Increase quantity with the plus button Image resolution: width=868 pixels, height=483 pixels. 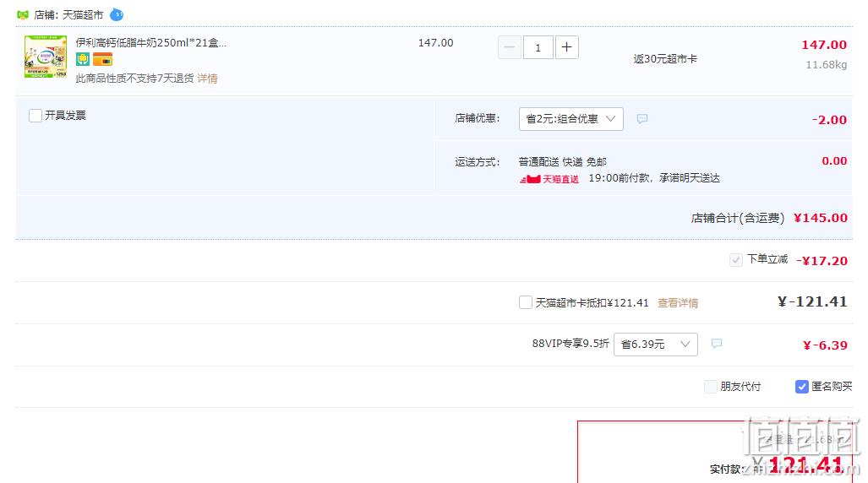pos(566,47)
